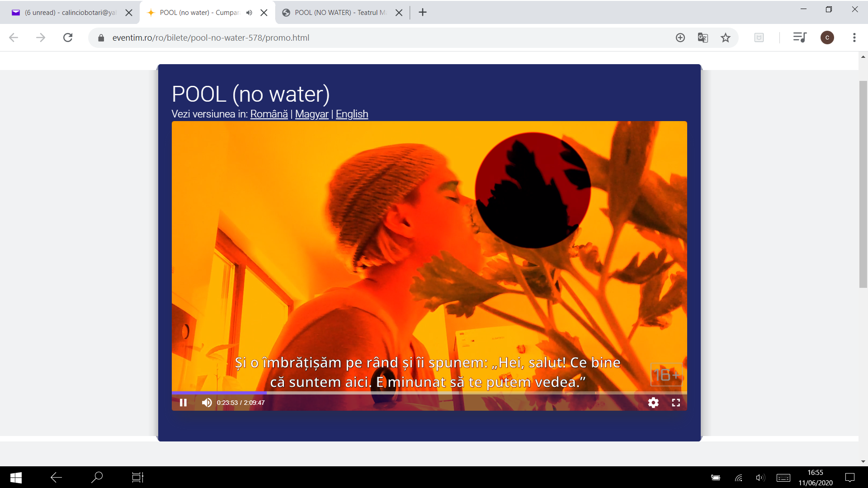Image resolution: width=868 pixels, height=488 pixels.
Task: Click the 0:23:53 / 2:09:47 timestamp
Action: pos(241,403)
